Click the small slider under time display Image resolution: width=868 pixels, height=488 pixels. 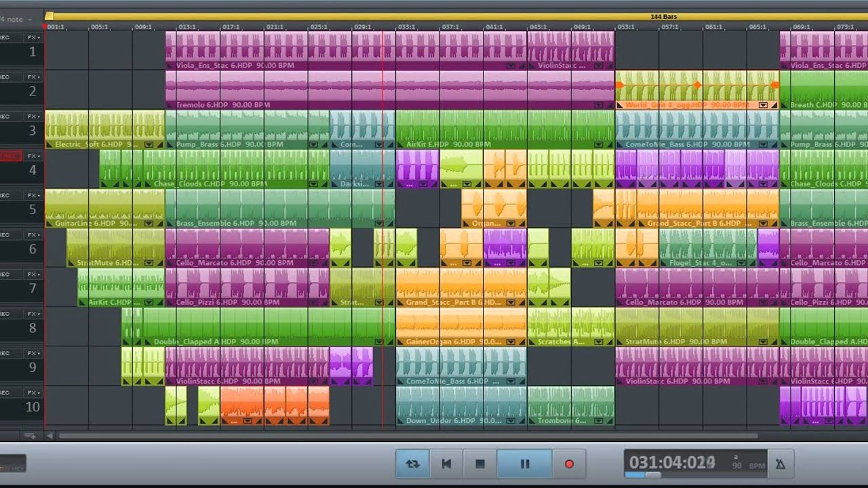(x=652, y=474)
